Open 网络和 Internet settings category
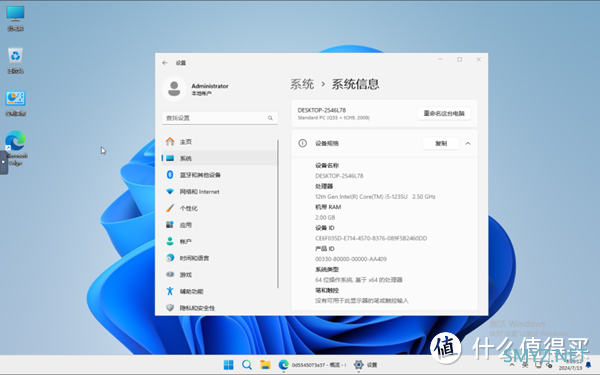 220,191
